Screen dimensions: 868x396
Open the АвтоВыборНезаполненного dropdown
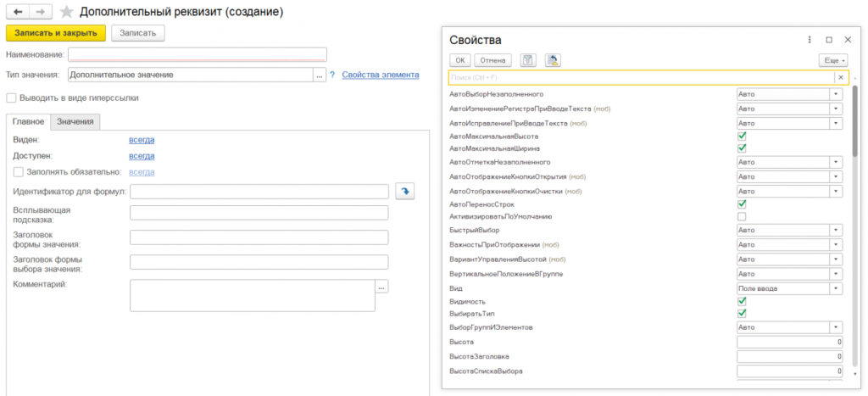837,94
